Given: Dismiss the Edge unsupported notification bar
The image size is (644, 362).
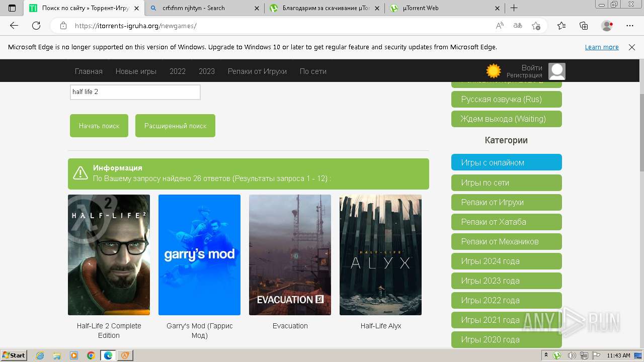Looking at the screenshot, I should (632, 47).
